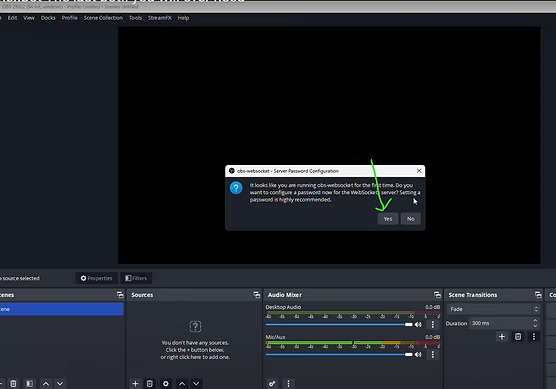556x389 pixels.
Task: Open source Properties button
Action: (x=96, y=278)
